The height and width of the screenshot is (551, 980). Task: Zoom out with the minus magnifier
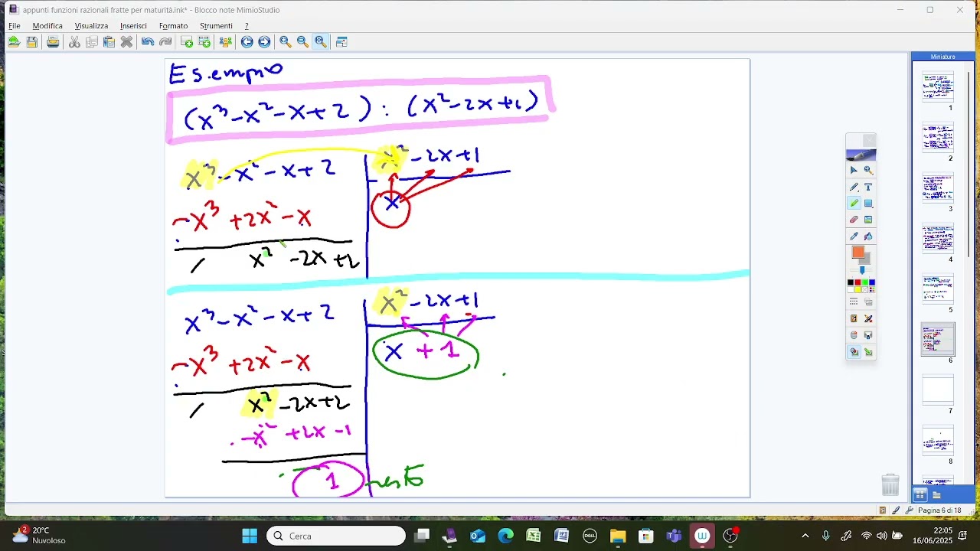(303, 42)
